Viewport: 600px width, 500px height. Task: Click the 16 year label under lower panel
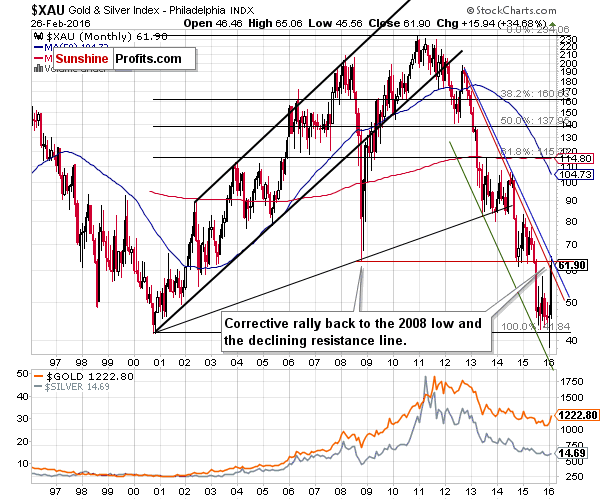pyautogui.click(x=549, y=491)
